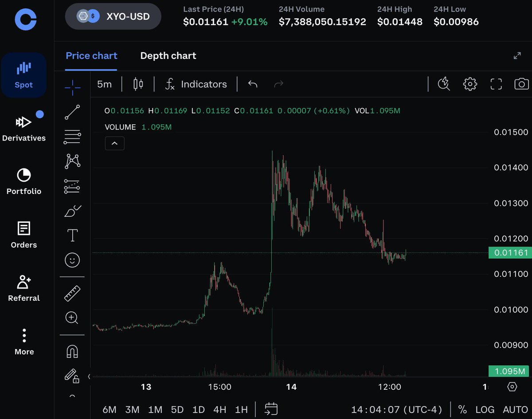Select the forecasting and measurement tool
Viewport: 532px width, 419px height.
tap(72, 186)
